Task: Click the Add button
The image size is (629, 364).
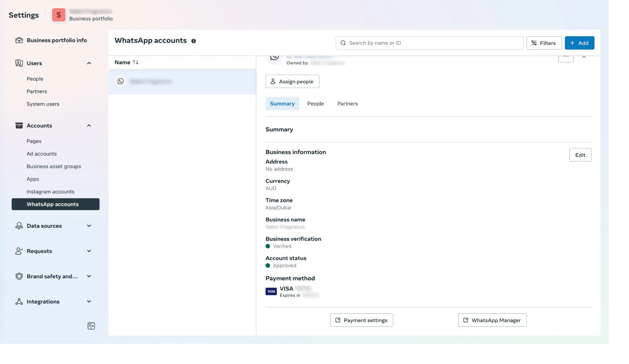Action: pyautogui.click(x=579, y=43)
